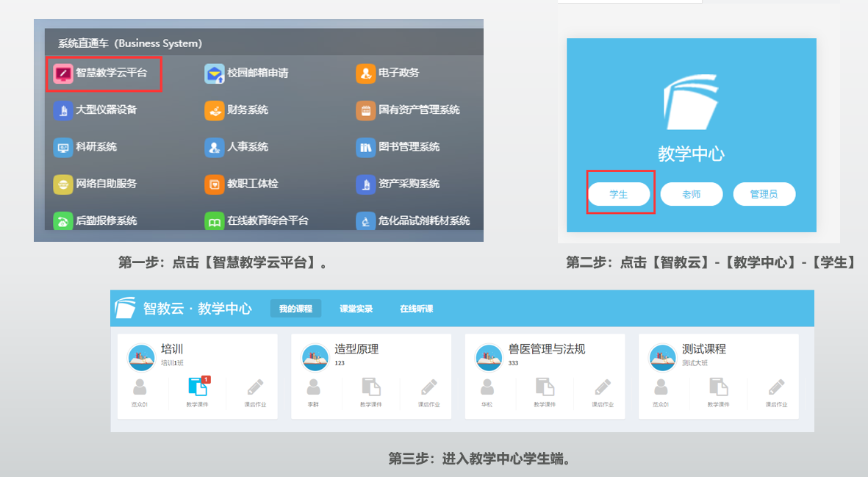Open the 图书管理系统 icon
Viewport: 868px width, 477px height.
point(365,147)
